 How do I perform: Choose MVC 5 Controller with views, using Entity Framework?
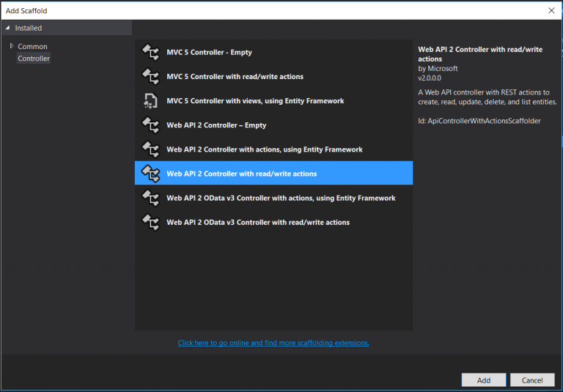[255, 101]
